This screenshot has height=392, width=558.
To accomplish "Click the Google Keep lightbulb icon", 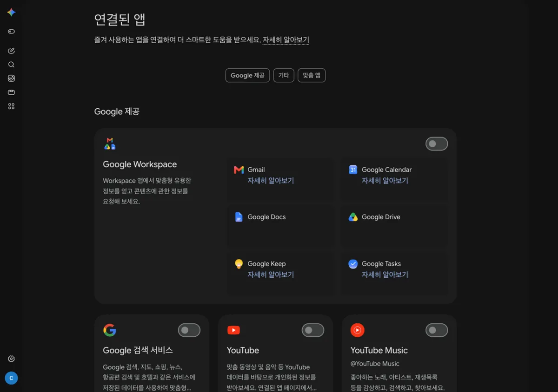I will [239, 264].
